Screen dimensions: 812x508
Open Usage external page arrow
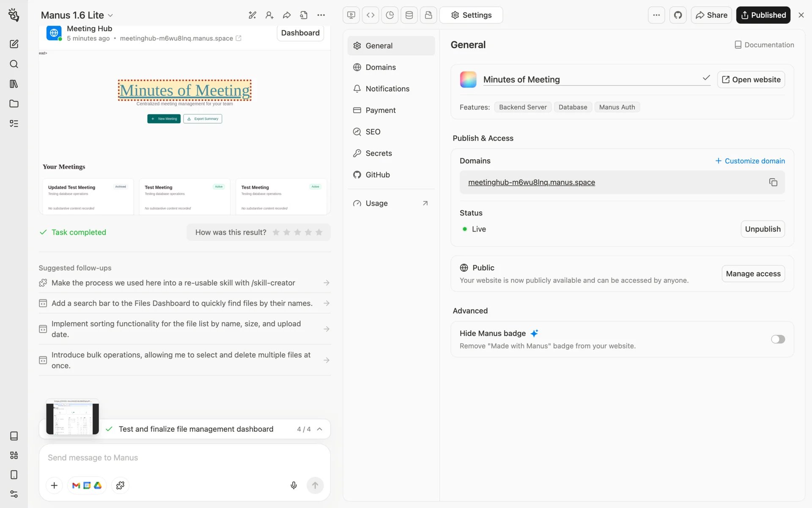point(425,203)
